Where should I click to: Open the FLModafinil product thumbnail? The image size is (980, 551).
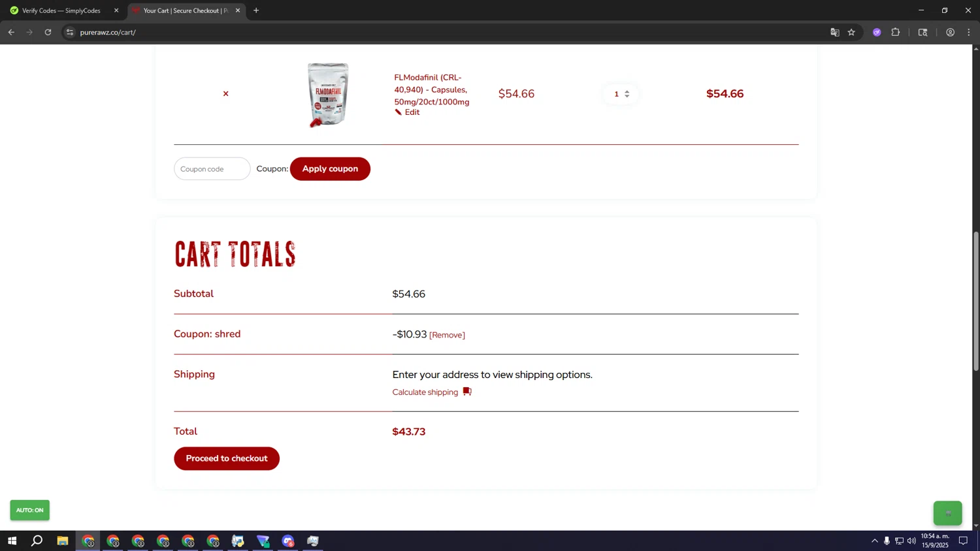pos(328,94)
